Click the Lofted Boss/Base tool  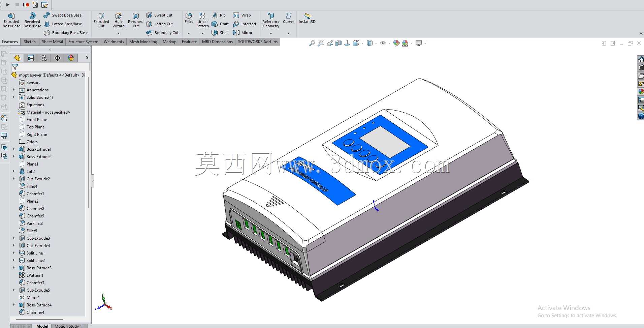(63, 24)
